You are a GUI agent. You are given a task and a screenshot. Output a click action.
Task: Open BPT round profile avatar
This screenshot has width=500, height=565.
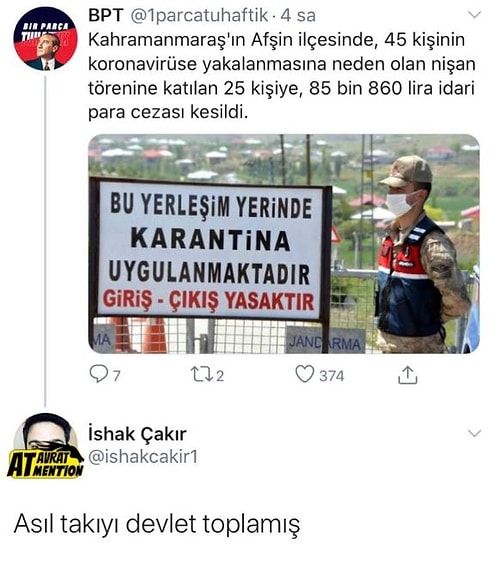point(45,38)
